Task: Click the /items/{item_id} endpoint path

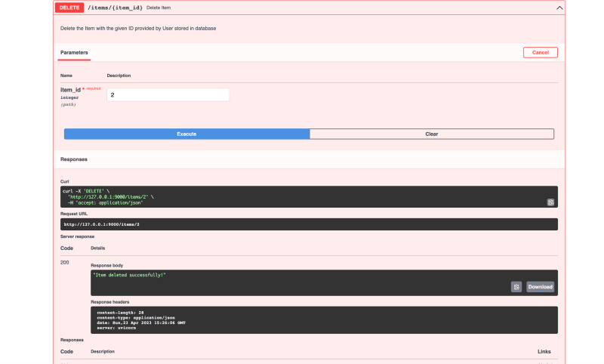Action: click(116, 8)
